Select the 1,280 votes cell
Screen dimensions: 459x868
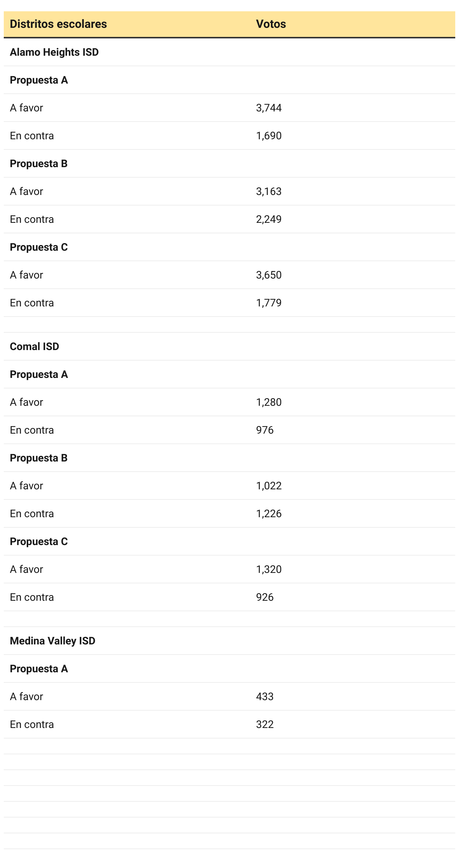click(269, 402)
